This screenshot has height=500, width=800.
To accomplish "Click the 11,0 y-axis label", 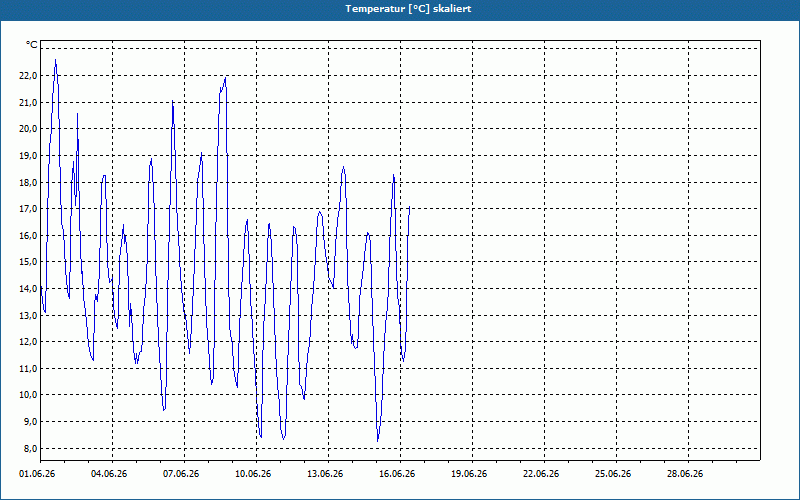I will pos(28,369).
